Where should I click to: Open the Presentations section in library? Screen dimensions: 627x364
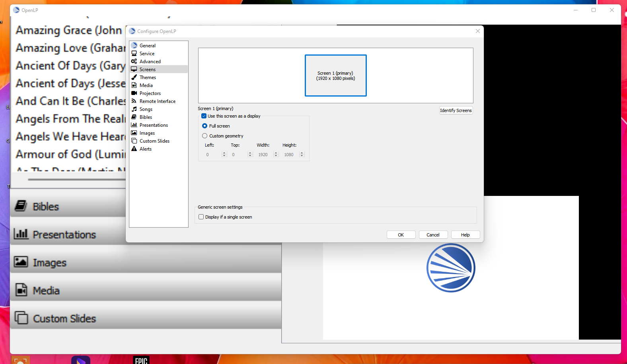[x=68, y=234]
